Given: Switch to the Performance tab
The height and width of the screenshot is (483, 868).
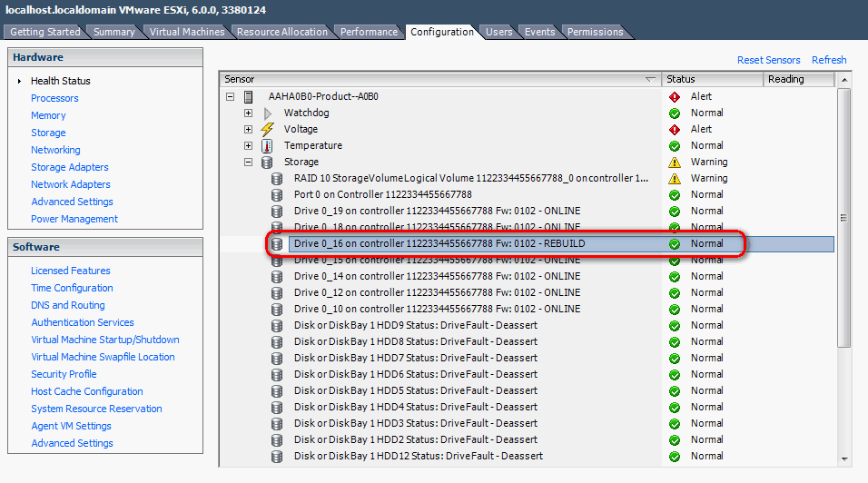Looking at the screenshot, I should click(369, 32).
